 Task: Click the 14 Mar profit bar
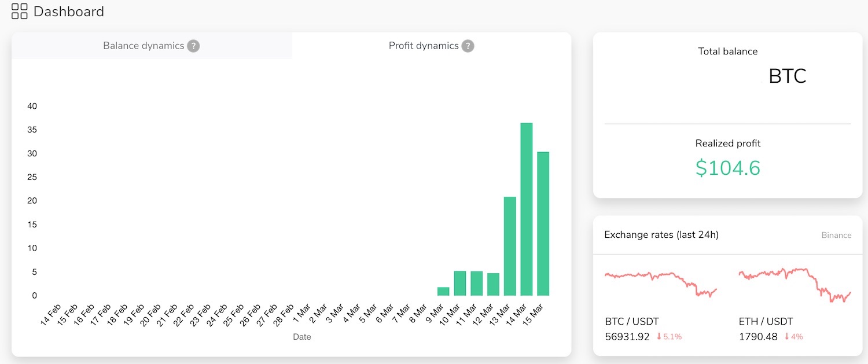click(526, 209)
